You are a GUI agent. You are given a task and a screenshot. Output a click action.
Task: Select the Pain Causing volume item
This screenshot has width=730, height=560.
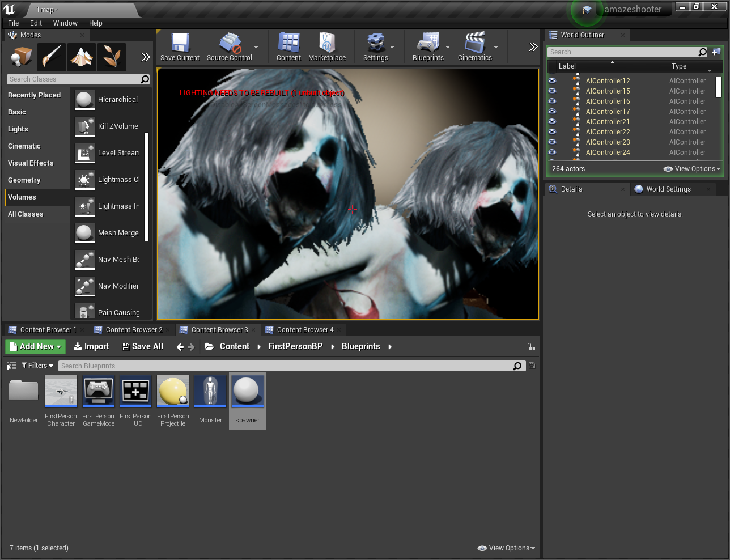pyautogui.click(x=108, y=311)
